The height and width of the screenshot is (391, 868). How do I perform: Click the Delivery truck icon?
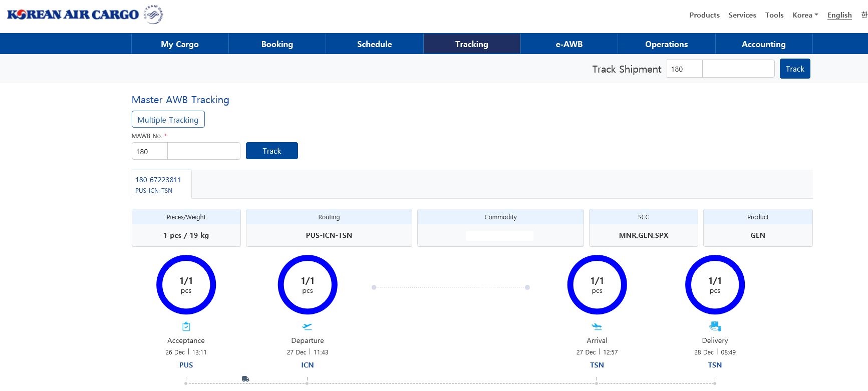(715, 326)
